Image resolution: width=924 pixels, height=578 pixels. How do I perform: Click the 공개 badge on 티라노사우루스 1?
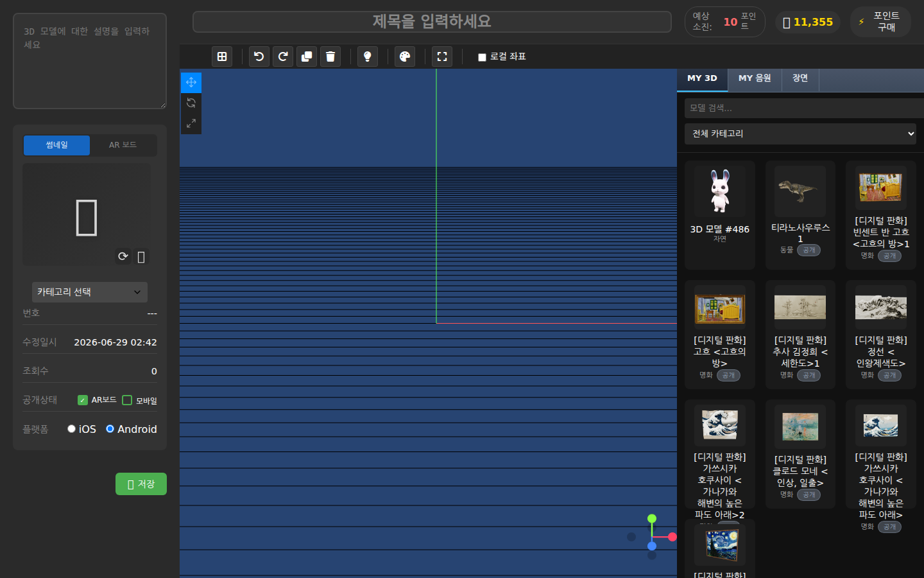(x=809, y=250)
